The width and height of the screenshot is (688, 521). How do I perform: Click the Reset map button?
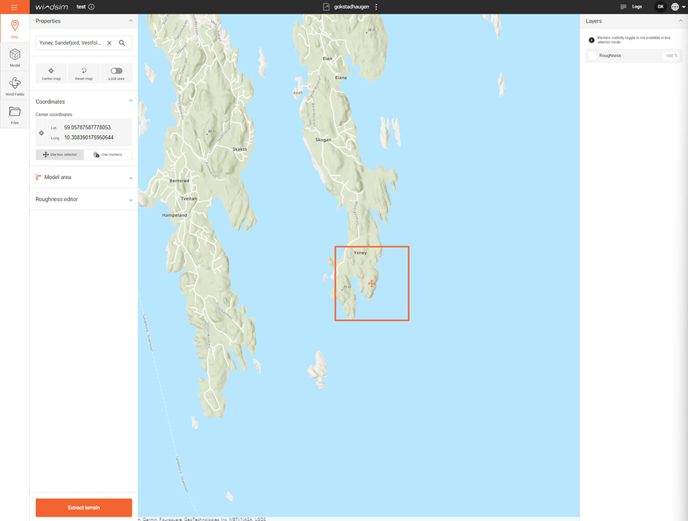coord(84,73)
